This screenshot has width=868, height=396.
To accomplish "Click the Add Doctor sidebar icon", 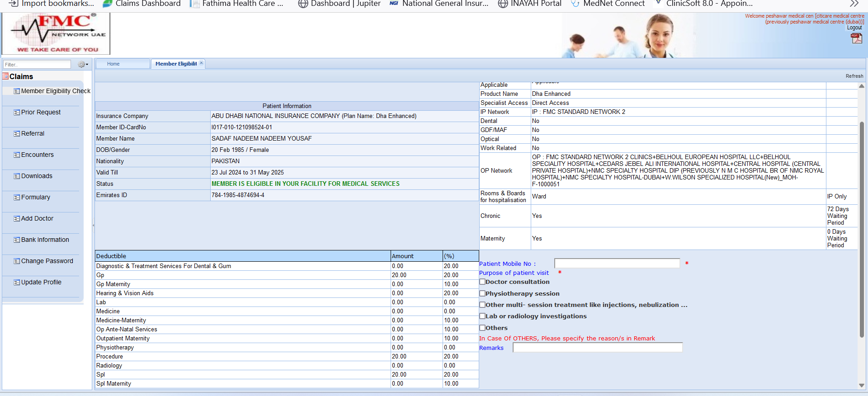I will [17, 219].
